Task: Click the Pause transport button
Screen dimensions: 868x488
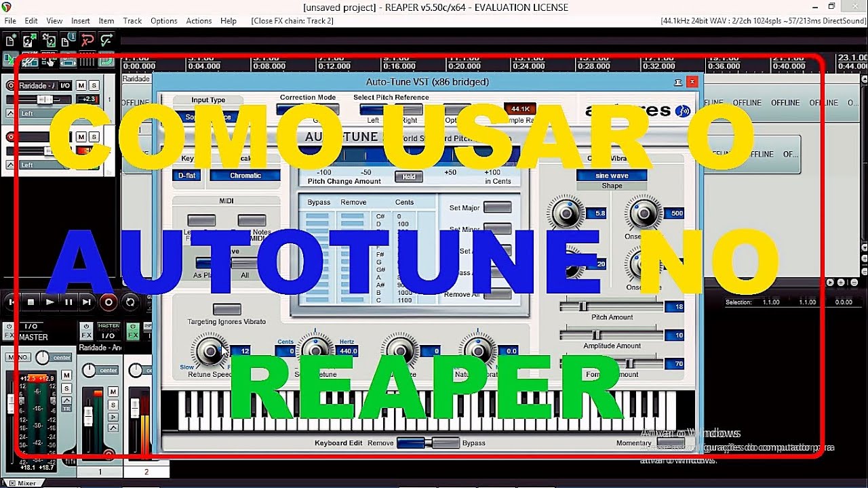Action: 68,302
